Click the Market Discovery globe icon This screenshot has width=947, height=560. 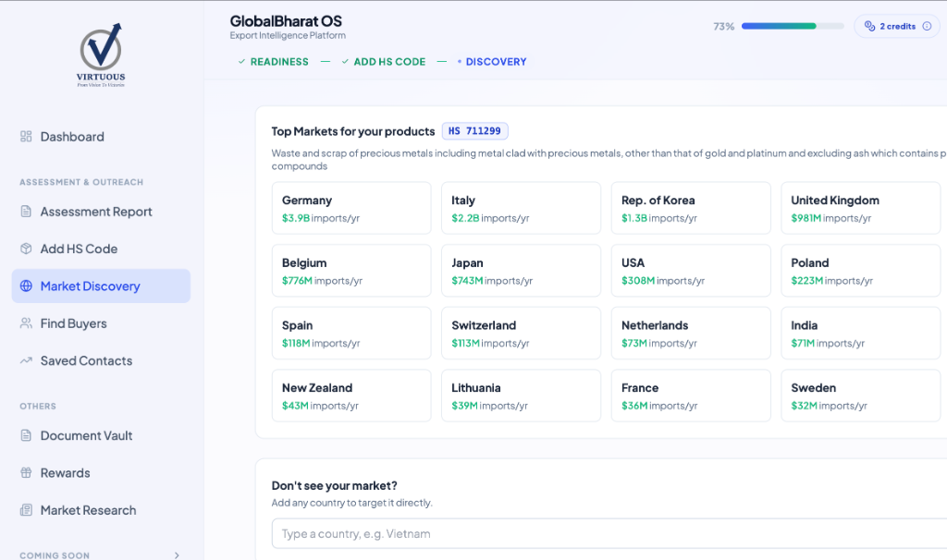(26, 286)
